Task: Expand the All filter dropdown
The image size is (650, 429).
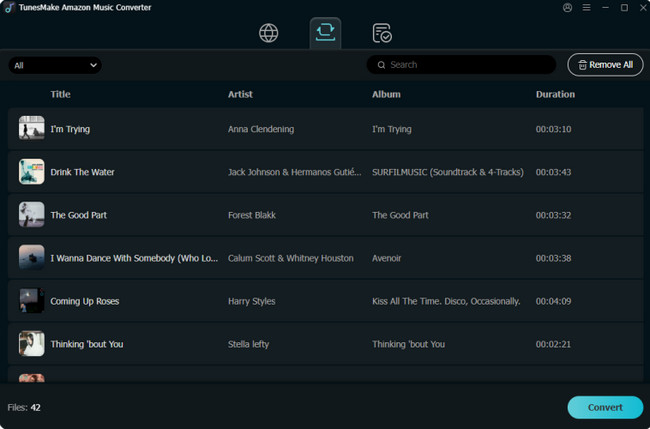Action: [55, 65]
